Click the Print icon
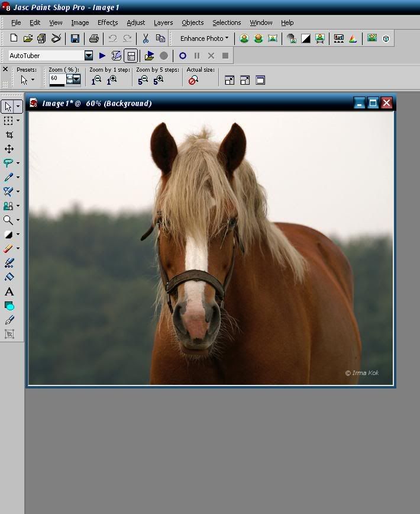This screenshot has height=514, width=420. [x=93, y=38]
